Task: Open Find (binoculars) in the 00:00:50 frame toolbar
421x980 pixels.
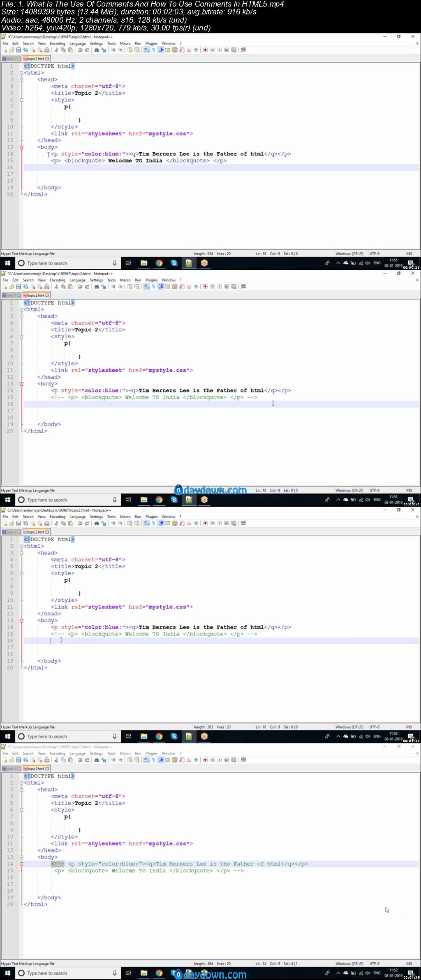Action: pos(97,286)
